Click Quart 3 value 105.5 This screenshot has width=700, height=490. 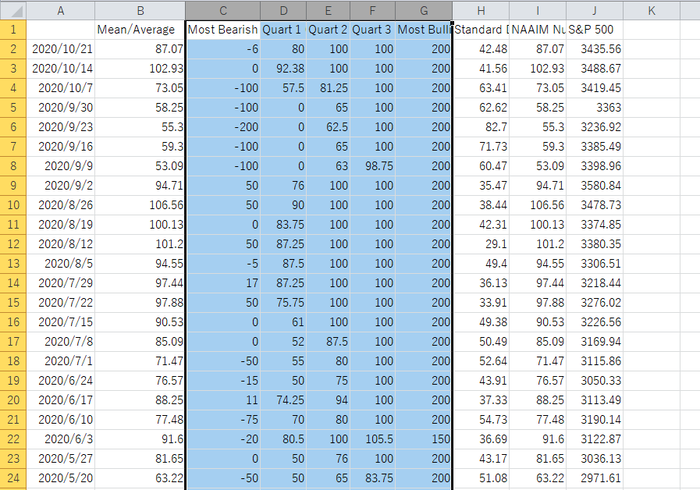[x=373, y=439]
